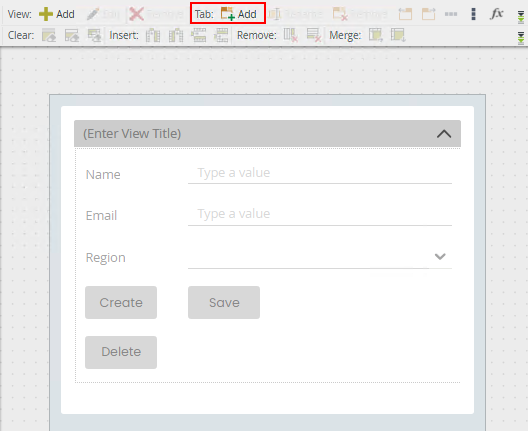528x431 pixels.
Task: Add a new tab
Action: coord(239,14)
